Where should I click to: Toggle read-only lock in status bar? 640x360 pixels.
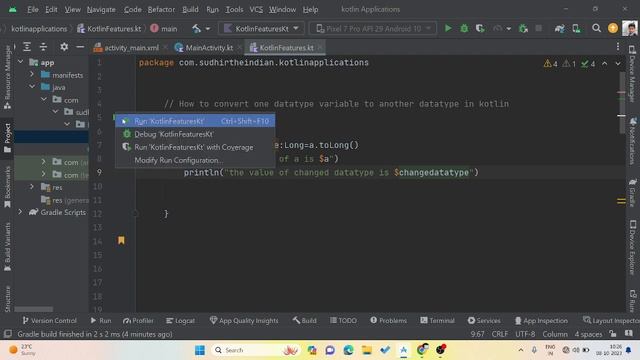(613, 334)
